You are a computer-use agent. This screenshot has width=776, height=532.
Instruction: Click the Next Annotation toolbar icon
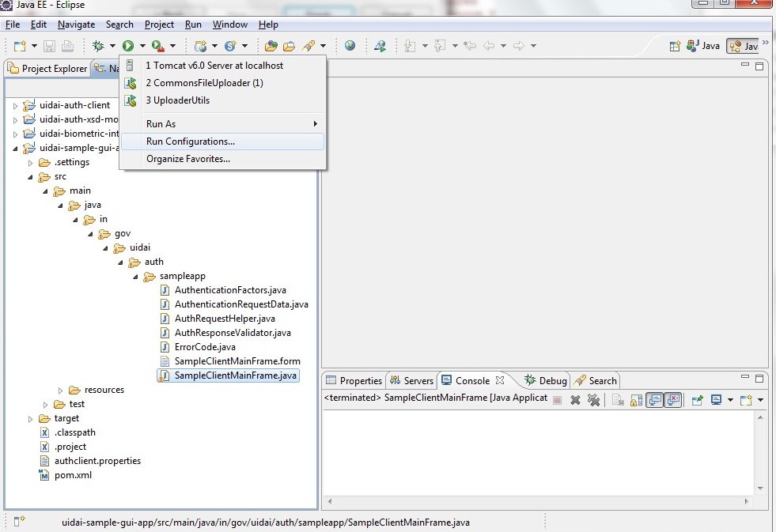[410, 46]
